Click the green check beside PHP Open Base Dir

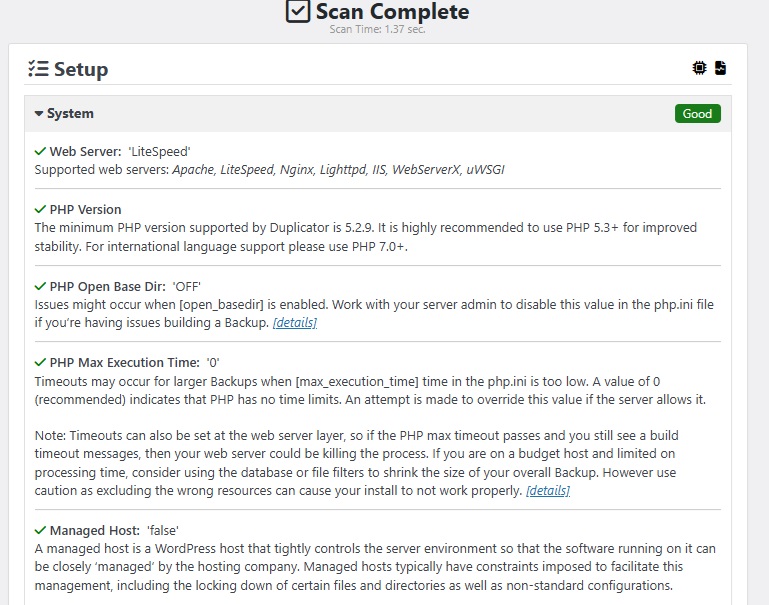(40, 287)
